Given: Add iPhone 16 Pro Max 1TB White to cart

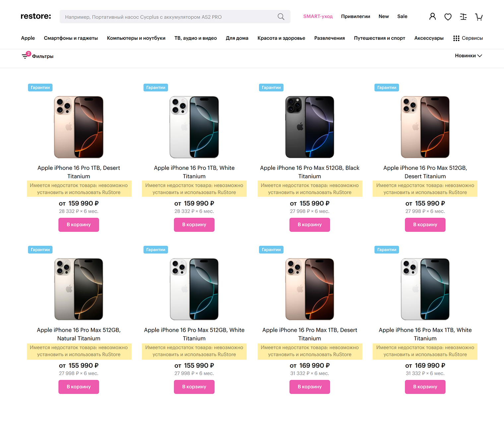Looking at the screenshot, I should 425,387.
